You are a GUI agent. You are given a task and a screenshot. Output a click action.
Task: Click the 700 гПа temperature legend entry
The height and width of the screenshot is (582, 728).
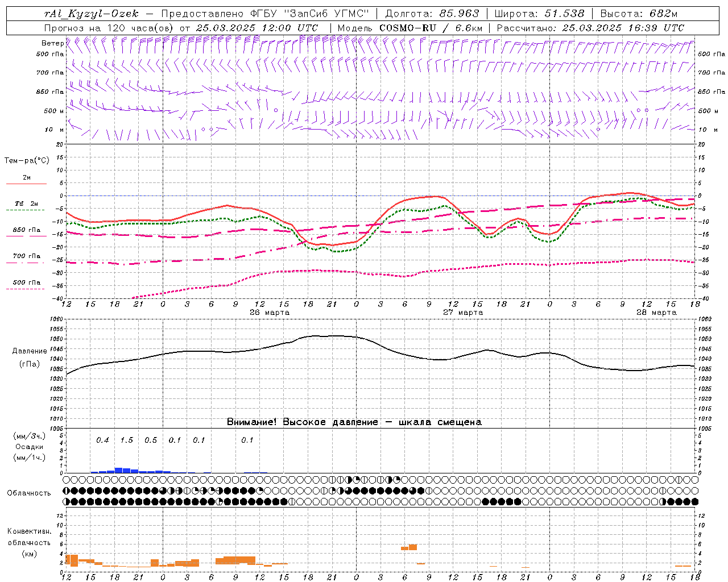tap(27, 256)
